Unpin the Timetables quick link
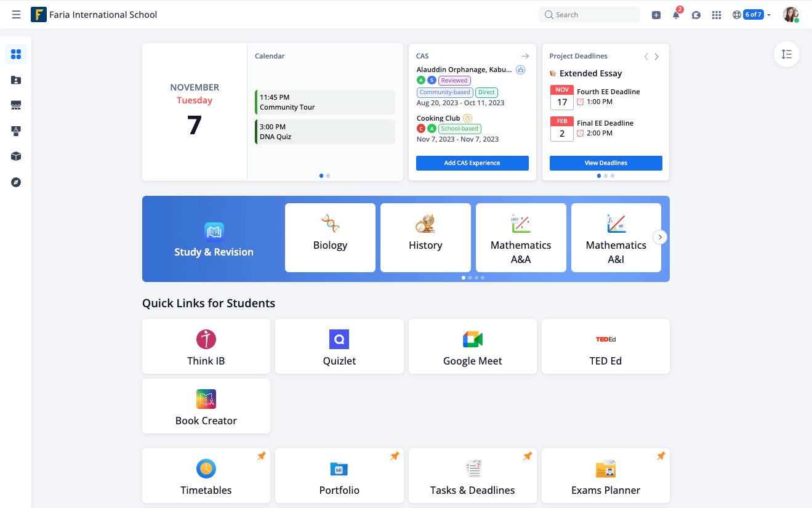 [261, 456]
